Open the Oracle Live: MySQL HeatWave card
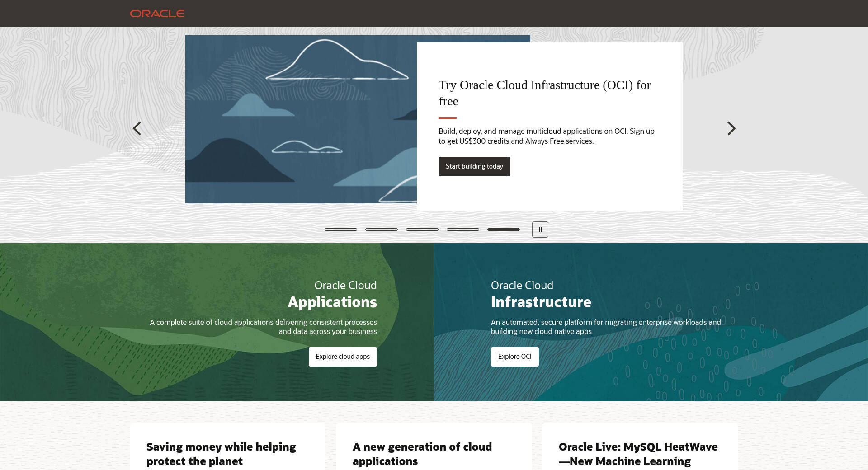This screenshot has height=470, width=868. (638, 454)
